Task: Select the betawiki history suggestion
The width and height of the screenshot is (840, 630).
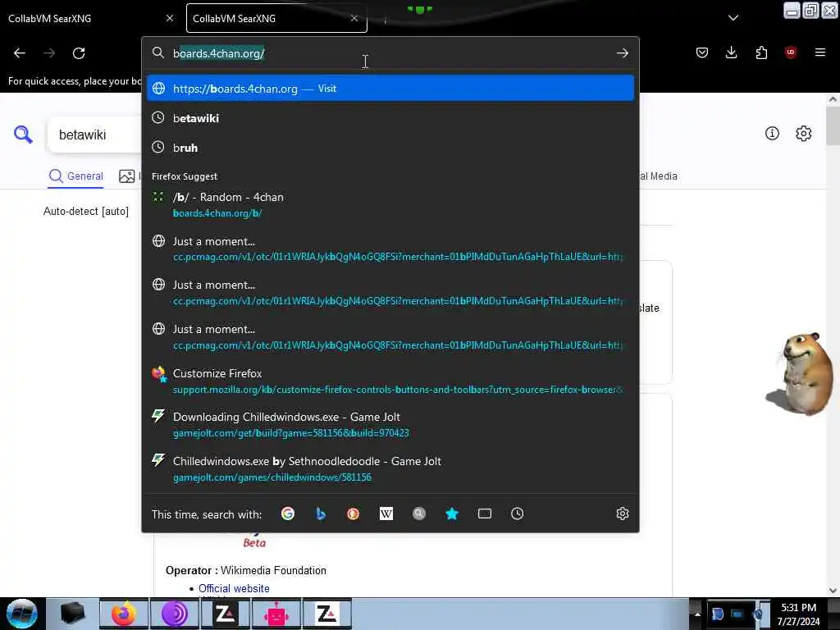Action: [x=390, y=118]
